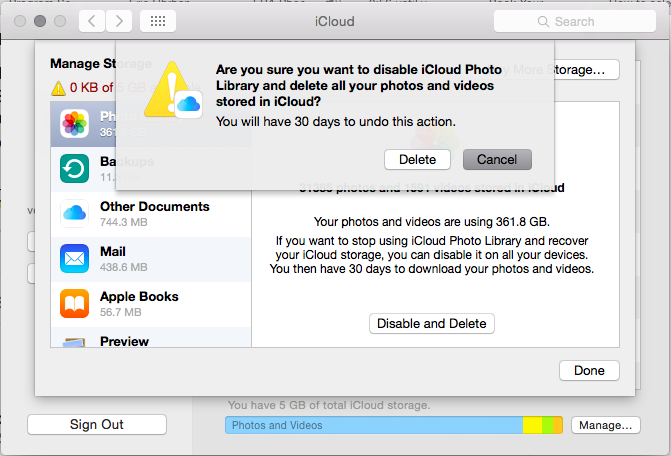Screen dimensions: 671x456
Task: Select the Mail icon
Action: (74, 258)
